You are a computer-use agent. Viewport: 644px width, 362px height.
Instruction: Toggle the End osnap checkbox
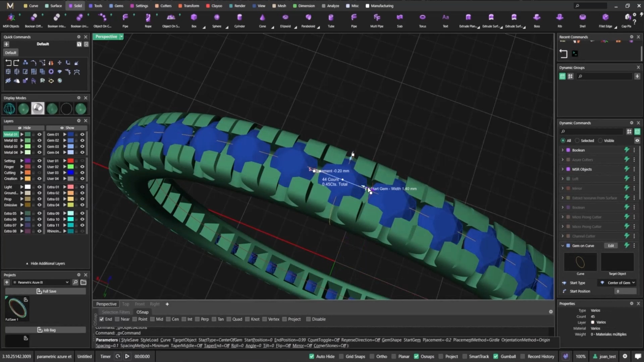pos(102,319)
